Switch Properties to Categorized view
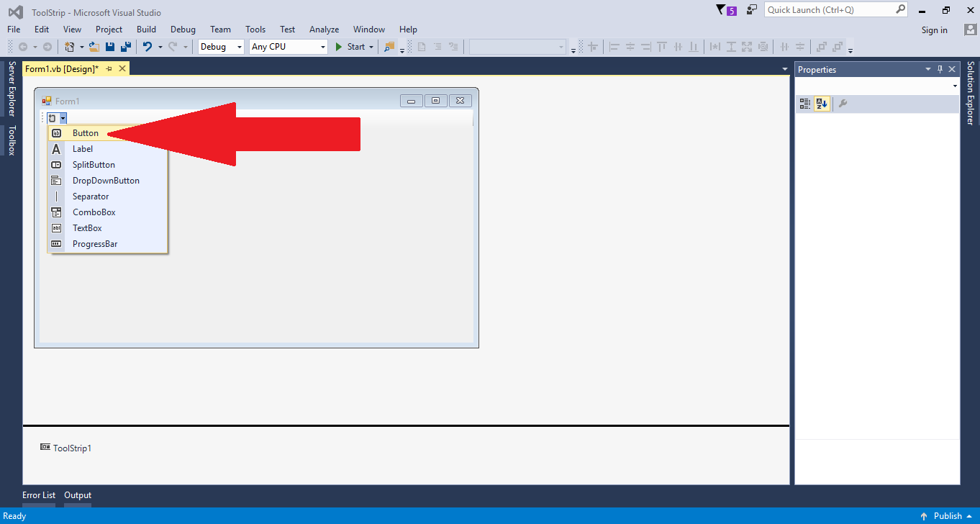 805,104
